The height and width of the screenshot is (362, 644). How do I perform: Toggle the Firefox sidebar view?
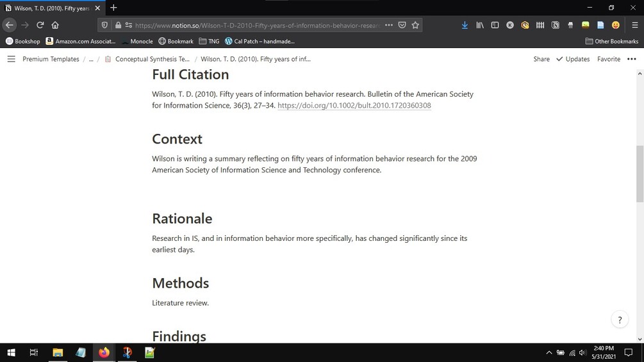coord(495,25)
